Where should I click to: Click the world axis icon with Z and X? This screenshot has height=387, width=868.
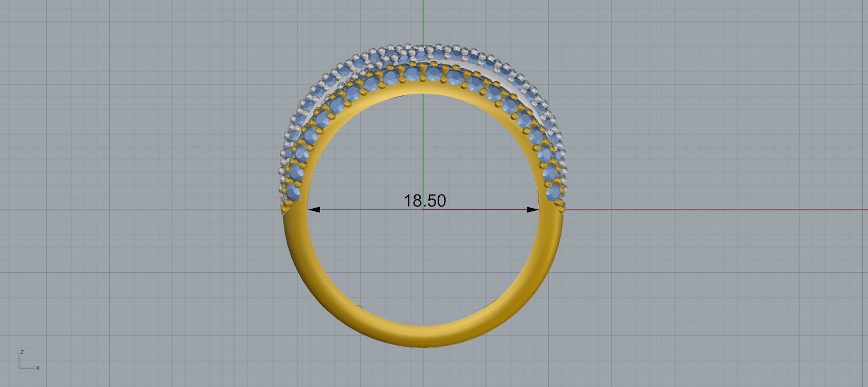(29, 360)
